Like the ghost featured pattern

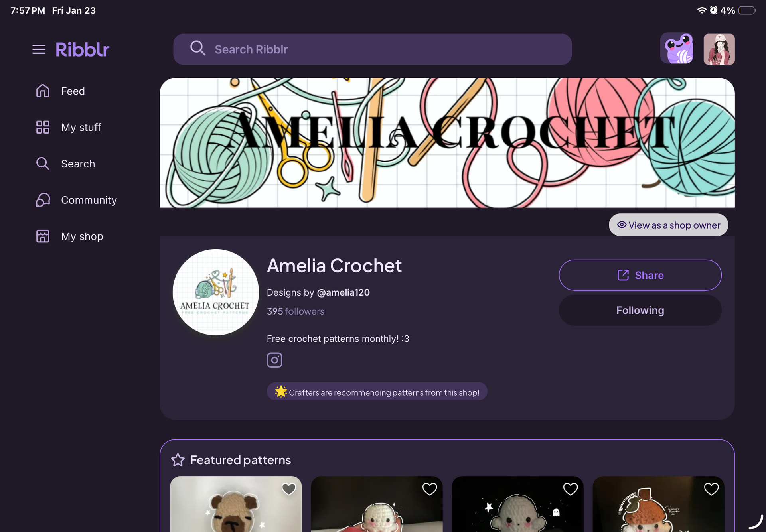tap(571, 489)
